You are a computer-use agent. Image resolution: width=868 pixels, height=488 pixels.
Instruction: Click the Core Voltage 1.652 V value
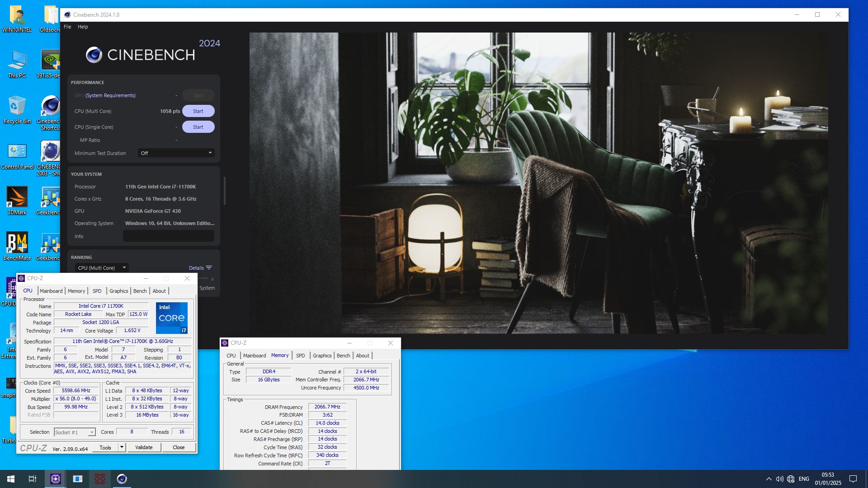[132, 330]
